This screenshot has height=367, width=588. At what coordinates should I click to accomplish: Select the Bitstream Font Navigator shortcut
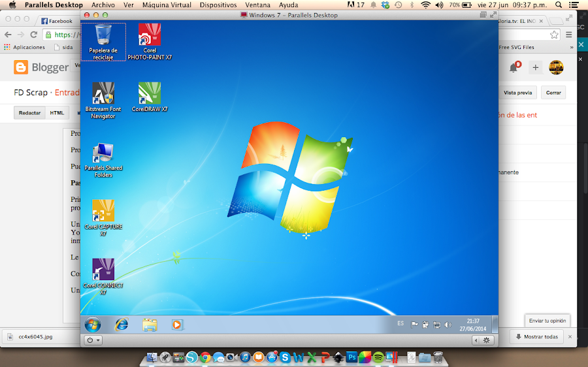pyautogui.click(x=103, y=101)
